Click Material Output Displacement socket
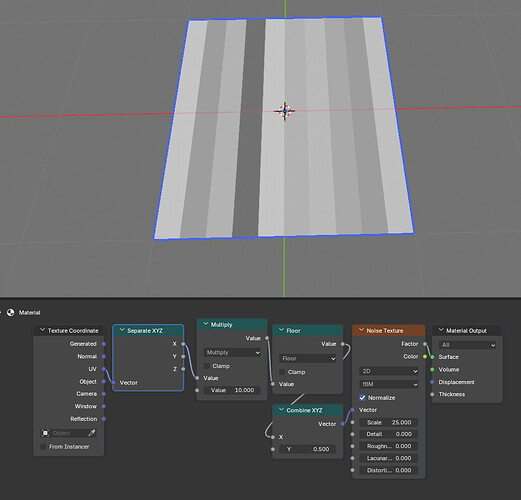The height and width of the screenshot is (500, 521). [432, 382]
